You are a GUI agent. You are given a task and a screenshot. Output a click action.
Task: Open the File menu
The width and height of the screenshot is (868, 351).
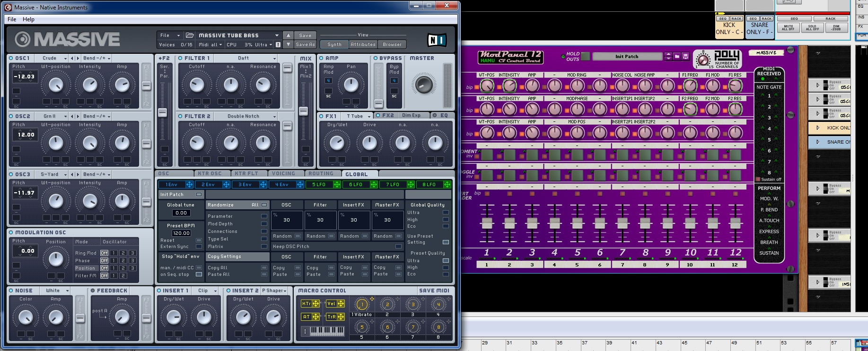tap(12, 19)
